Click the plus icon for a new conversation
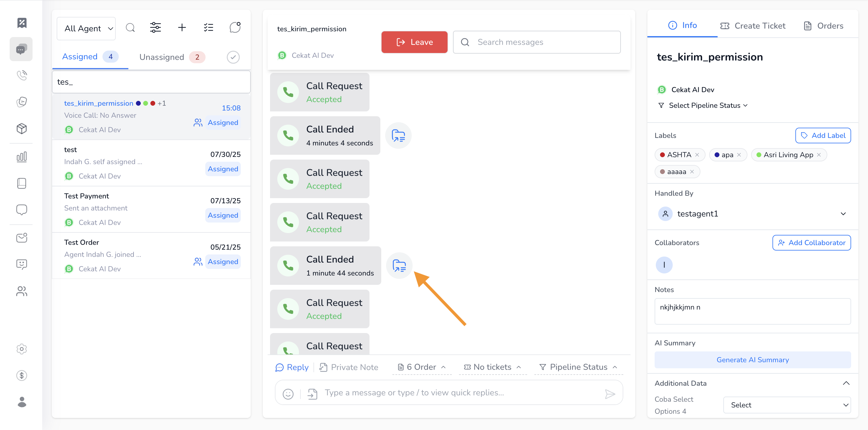 coord(182,28)
